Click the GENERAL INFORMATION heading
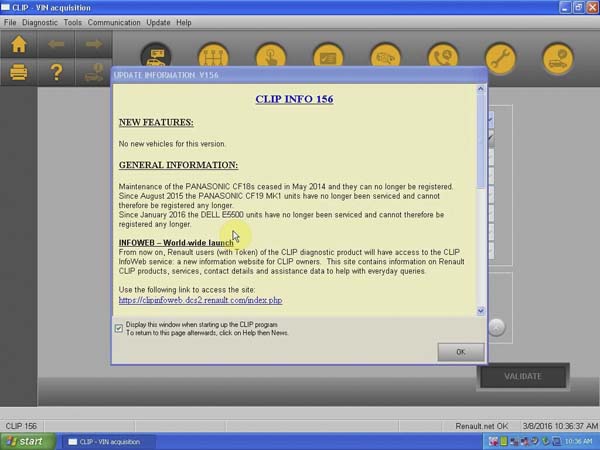 tap(178, 165)
